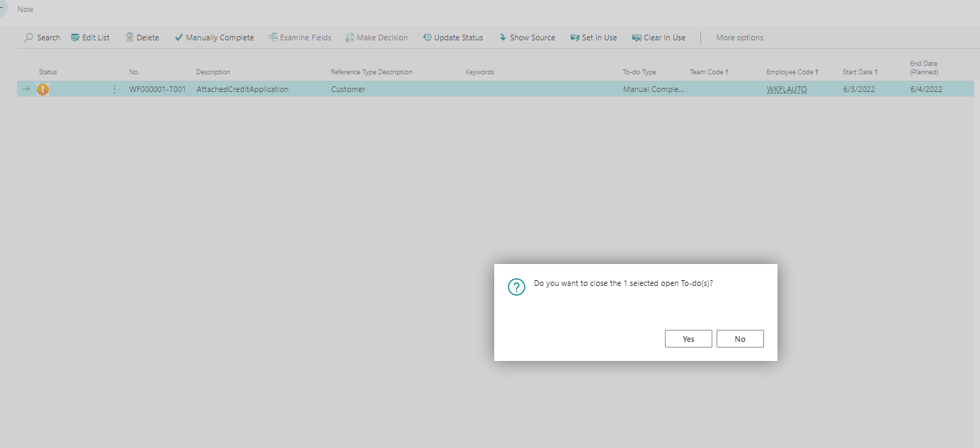Click the Edit List icon
This screenshot has height=448, width=980.
click(x=76, y=38)
